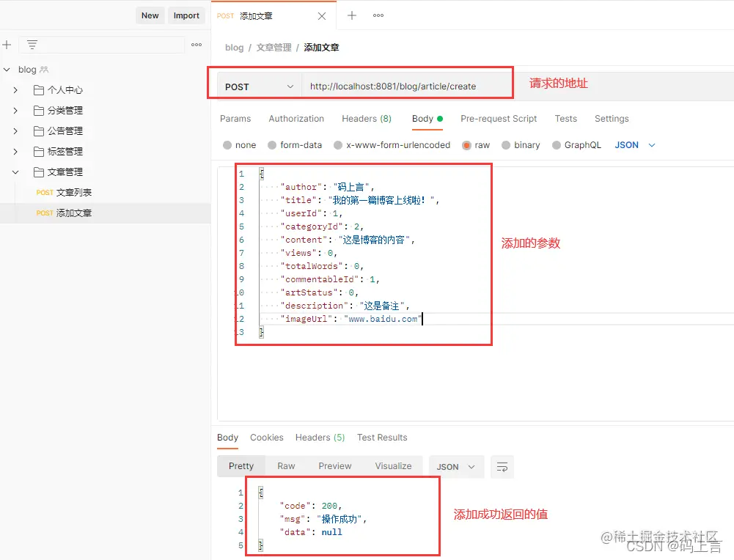Viewport: 734px width, 560px height.
Task: Click the blog team members icon
Action: [44, 70]
